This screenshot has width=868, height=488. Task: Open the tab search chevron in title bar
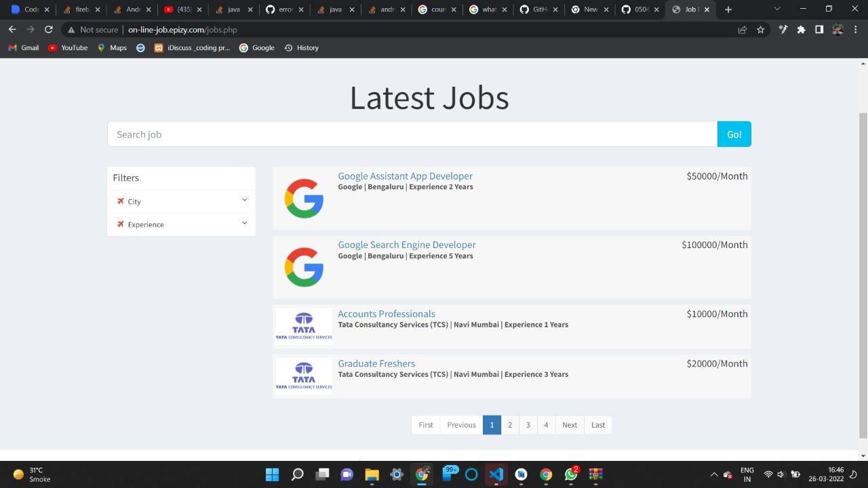(x=777, y=9)
